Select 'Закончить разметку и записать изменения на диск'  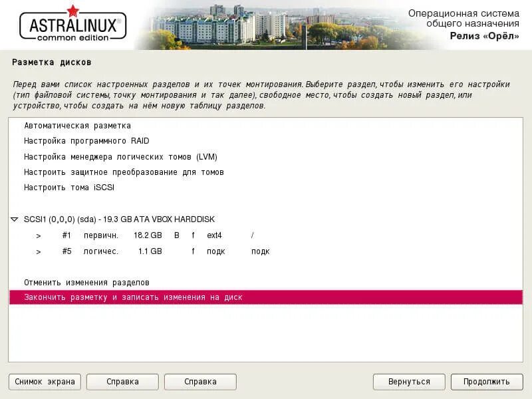pyautogui.click(x=266, y=297)
